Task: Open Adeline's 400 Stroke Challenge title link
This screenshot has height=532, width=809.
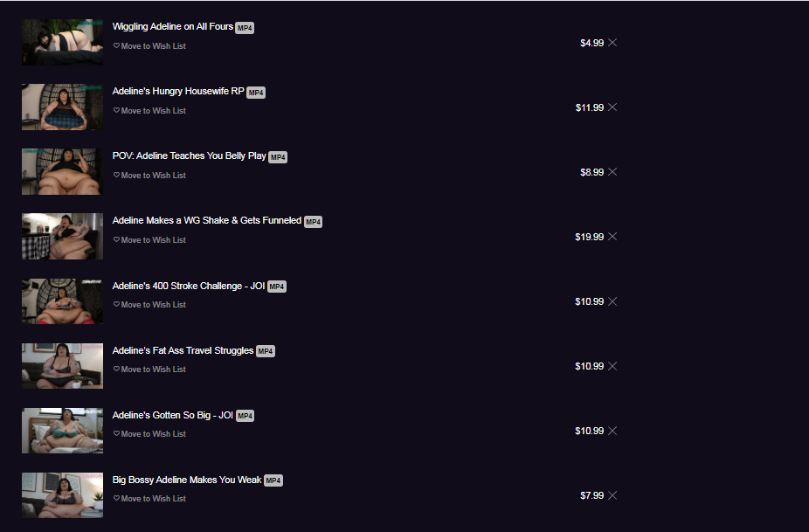Action: pos(188,286)
